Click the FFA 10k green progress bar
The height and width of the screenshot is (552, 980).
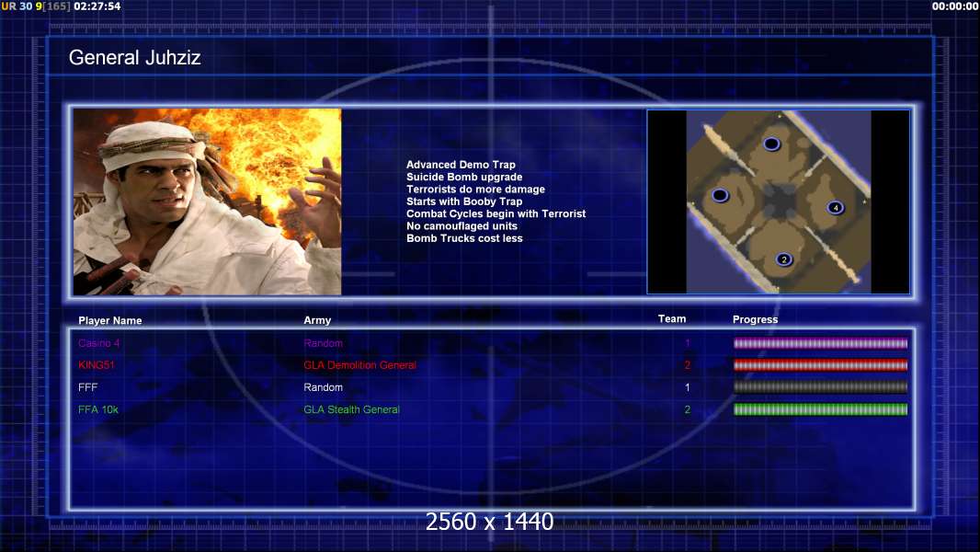click(820, 409)
